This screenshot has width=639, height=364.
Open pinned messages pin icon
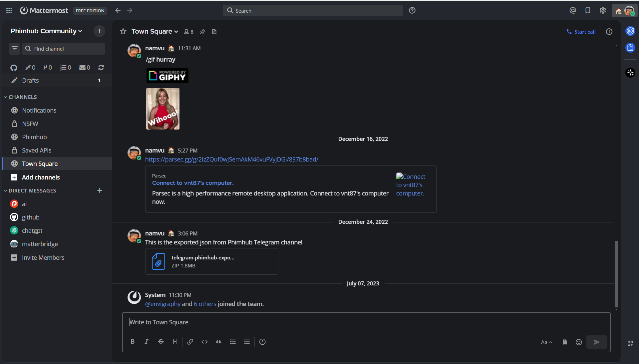coord(202,32)
